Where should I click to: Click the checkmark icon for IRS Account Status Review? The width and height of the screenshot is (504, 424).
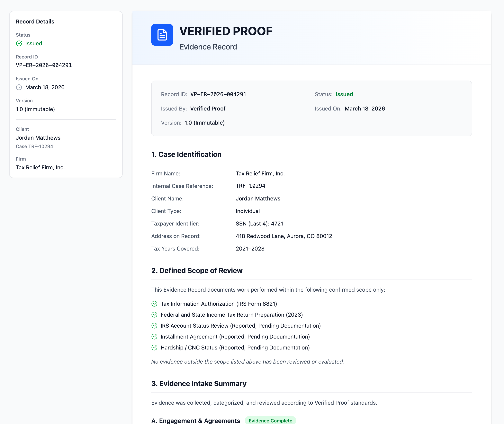[x=154, y=325]
